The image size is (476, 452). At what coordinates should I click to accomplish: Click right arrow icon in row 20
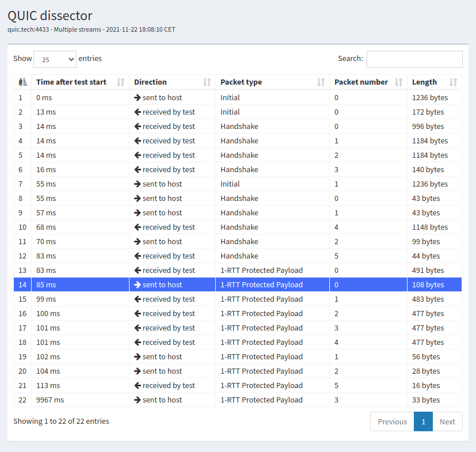coord(138,371)
